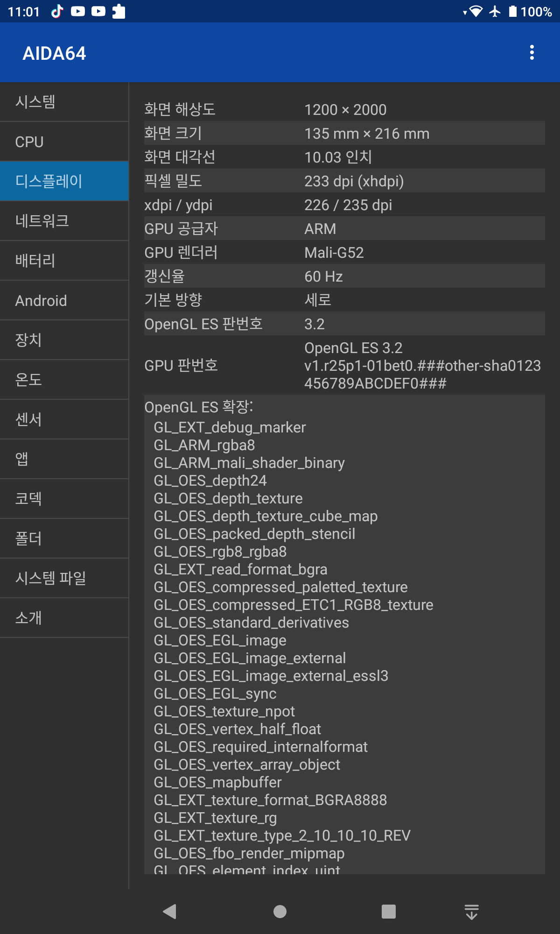Select the GPU 공급자 value ARM
This screenshot has height=934, width=560.
pyautogui.click(x=320, y=229)
